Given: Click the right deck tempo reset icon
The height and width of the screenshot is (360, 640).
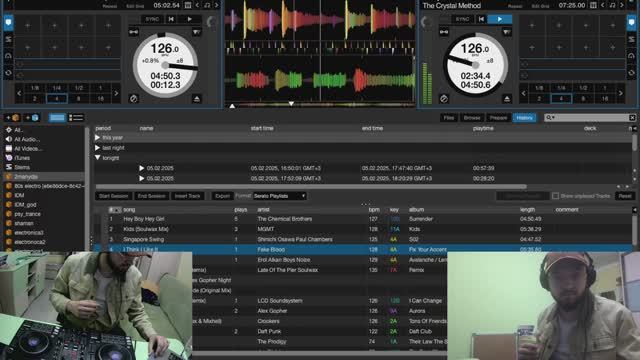Looking at the screenshot, I should click(507, 32).
